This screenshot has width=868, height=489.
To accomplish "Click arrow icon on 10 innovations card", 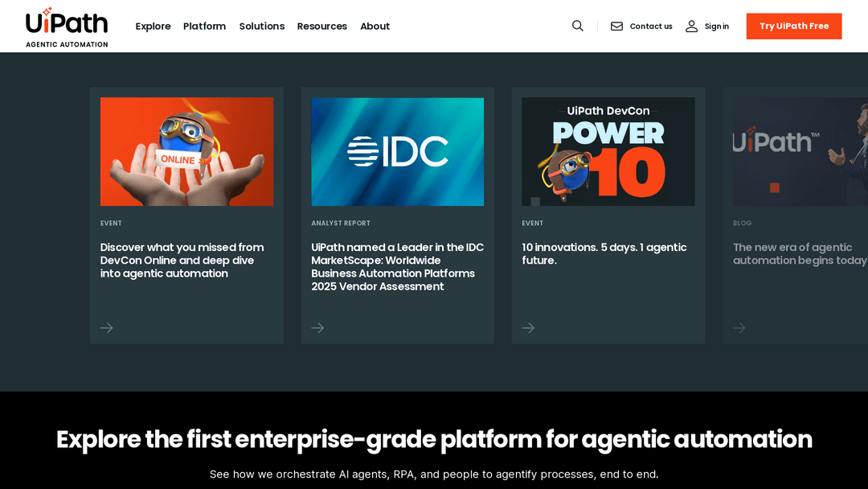I will (528, 327).
